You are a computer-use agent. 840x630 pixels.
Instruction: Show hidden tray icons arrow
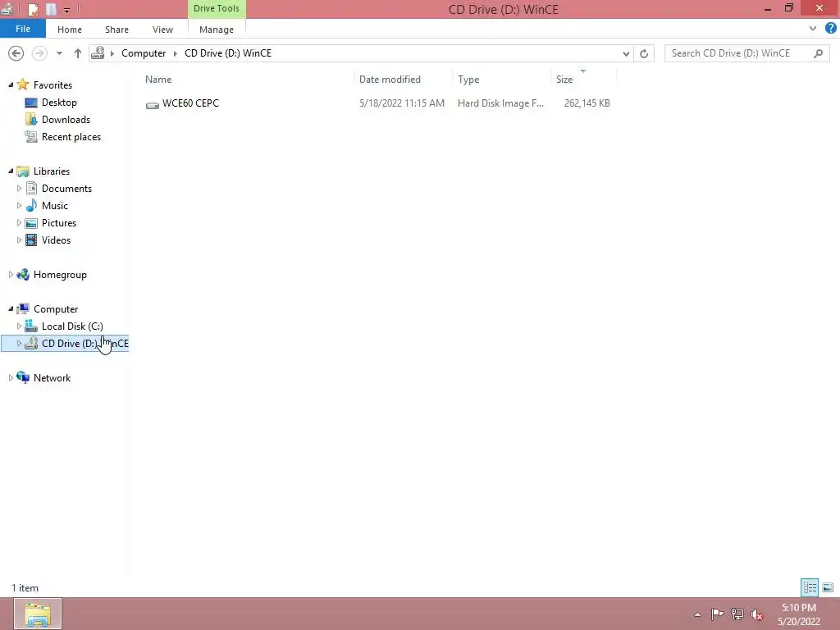tap(697, 614)
